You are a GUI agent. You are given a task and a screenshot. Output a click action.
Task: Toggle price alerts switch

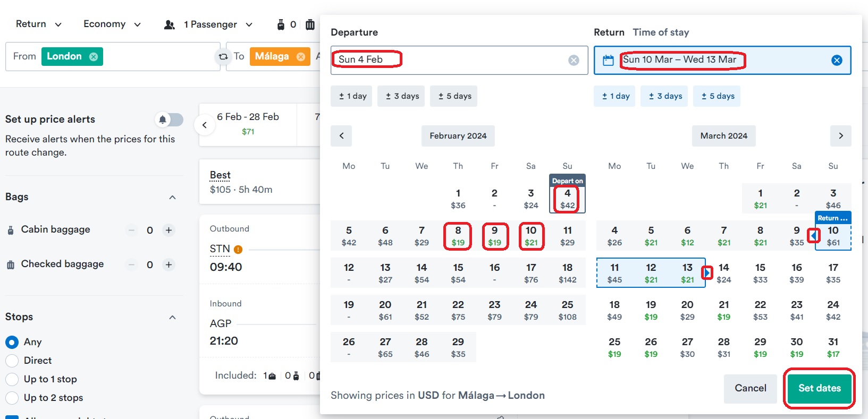click(169, 119)
